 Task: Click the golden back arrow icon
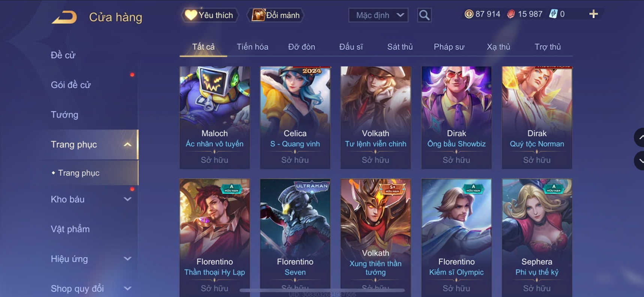(64, 17)
